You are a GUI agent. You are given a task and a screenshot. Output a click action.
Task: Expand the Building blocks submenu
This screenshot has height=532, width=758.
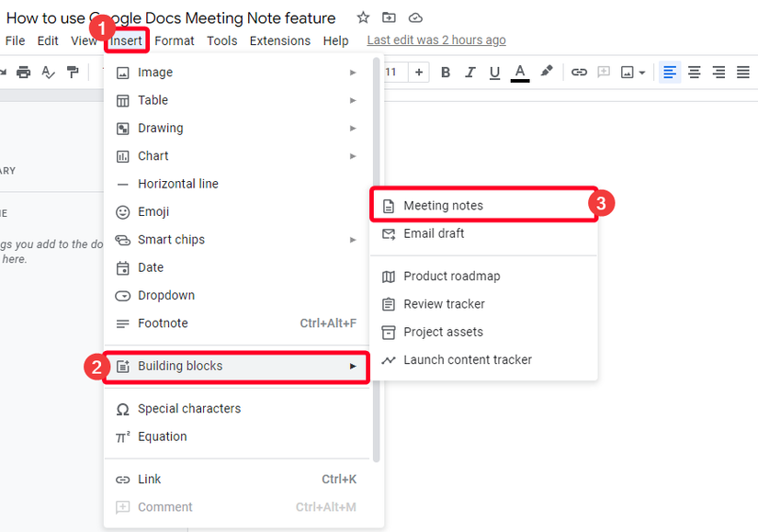[x=236, y=367]
